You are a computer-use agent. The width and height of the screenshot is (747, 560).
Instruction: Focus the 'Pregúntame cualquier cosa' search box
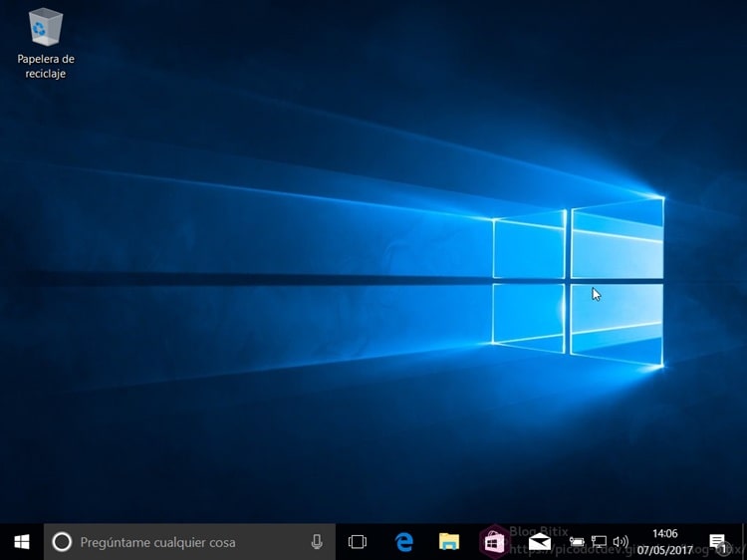189,542
